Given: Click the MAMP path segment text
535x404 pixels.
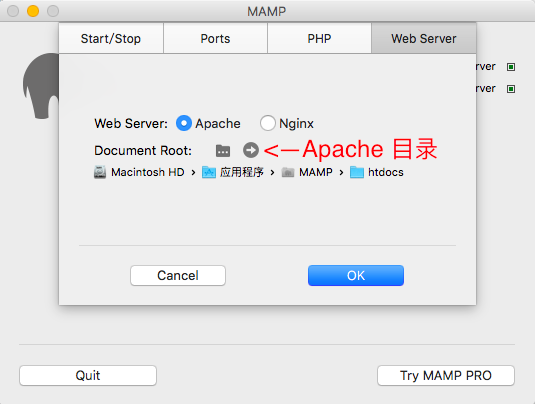Looking at the screenshot, I should pos(316,172).
